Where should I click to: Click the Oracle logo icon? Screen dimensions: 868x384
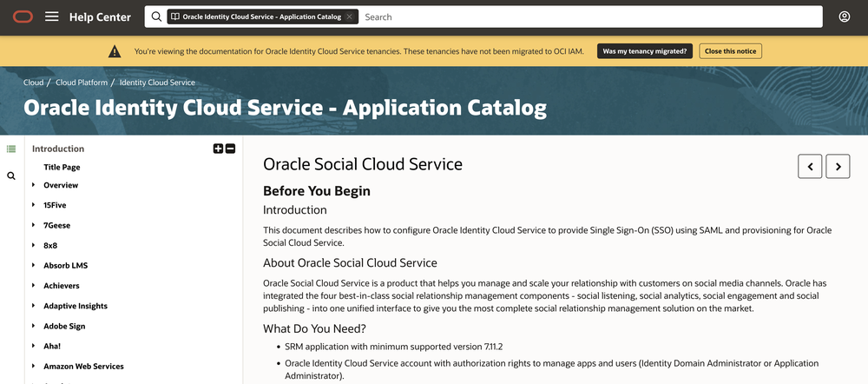tap(23, 17)
